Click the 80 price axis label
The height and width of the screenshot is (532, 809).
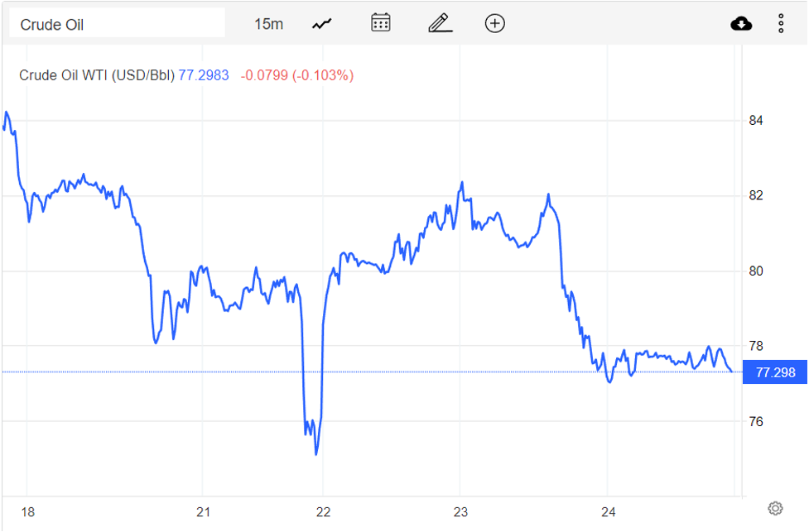coord(755,271)
